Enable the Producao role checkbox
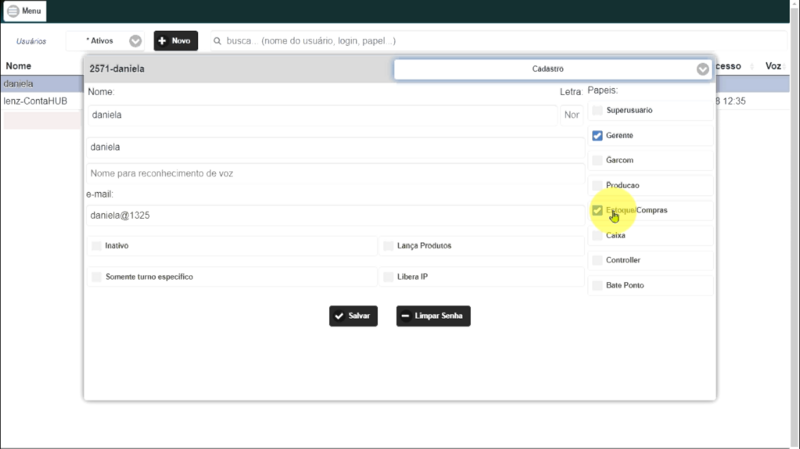 [597, 185]
